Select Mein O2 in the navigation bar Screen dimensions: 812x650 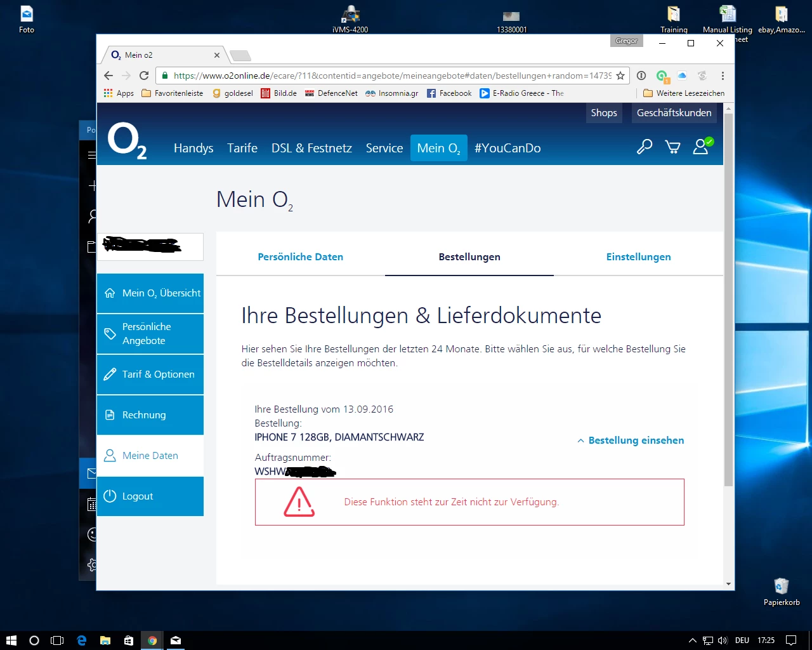tap(439, 148)
